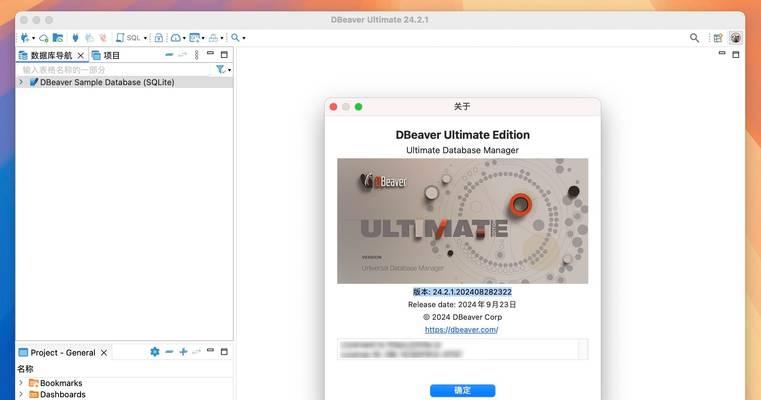This screenshot has width=761, height=400.
Task: Click the Invalidate/Reconnect plug icon
Action: 89,37
